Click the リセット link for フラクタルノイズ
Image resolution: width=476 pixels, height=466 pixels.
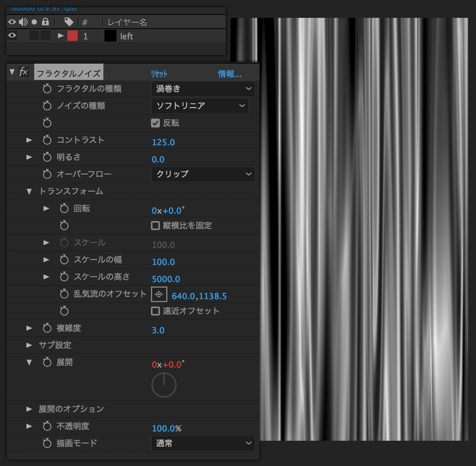(159, 74)
